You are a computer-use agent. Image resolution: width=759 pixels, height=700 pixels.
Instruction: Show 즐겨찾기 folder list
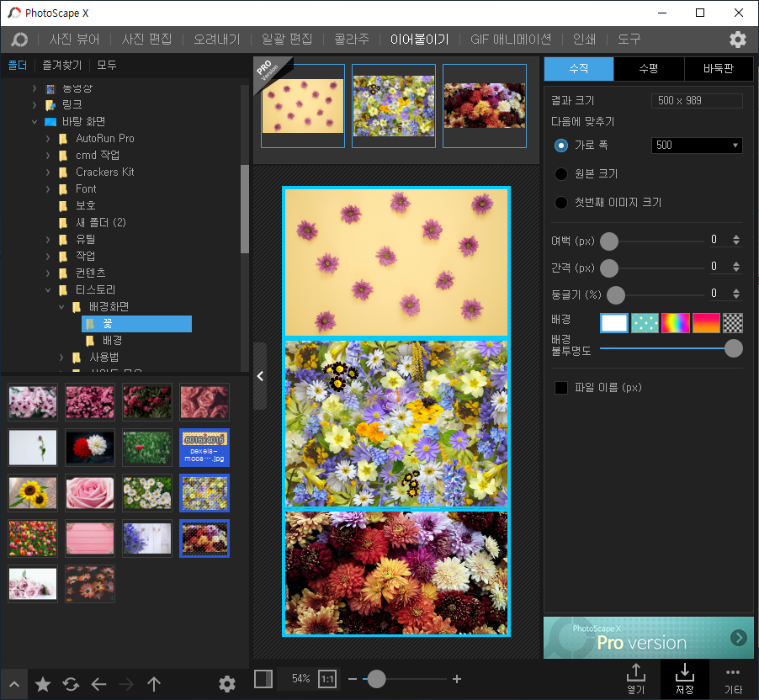(62, 65)
